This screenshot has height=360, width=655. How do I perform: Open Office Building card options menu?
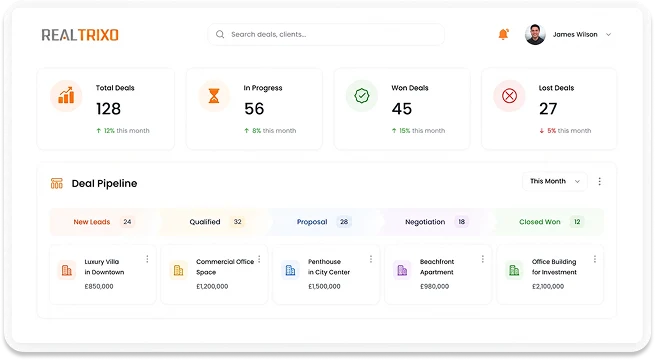click(595, 259)
